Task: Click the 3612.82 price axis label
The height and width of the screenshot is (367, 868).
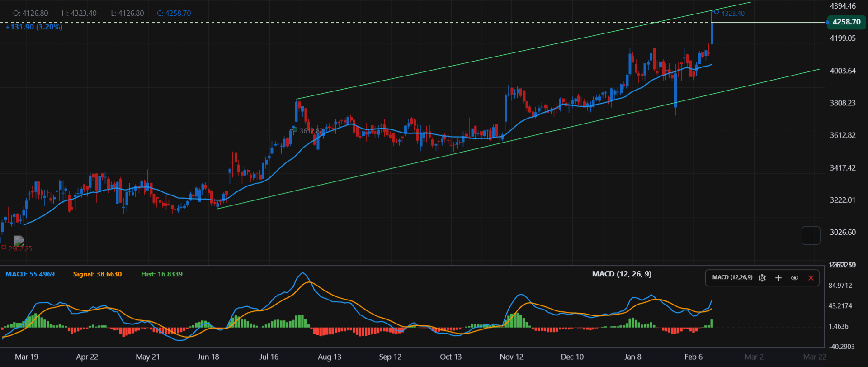Action: coord(843,135)
